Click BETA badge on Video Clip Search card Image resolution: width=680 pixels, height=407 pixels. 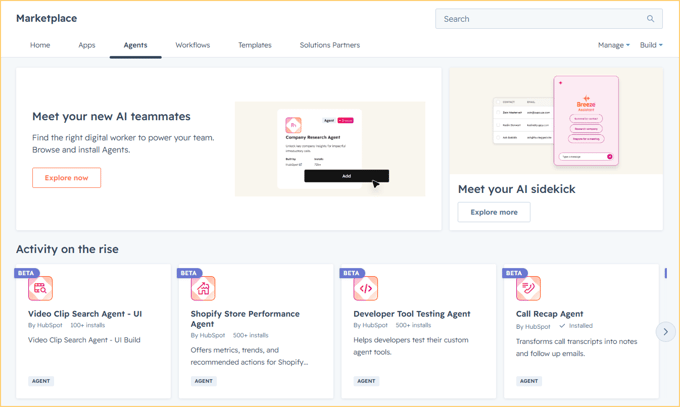[x=26, y=273]
